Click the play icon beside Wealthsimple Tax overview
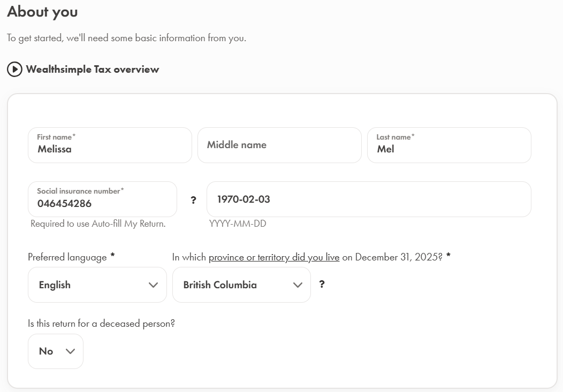563x392 pixels. pos(14,70)
